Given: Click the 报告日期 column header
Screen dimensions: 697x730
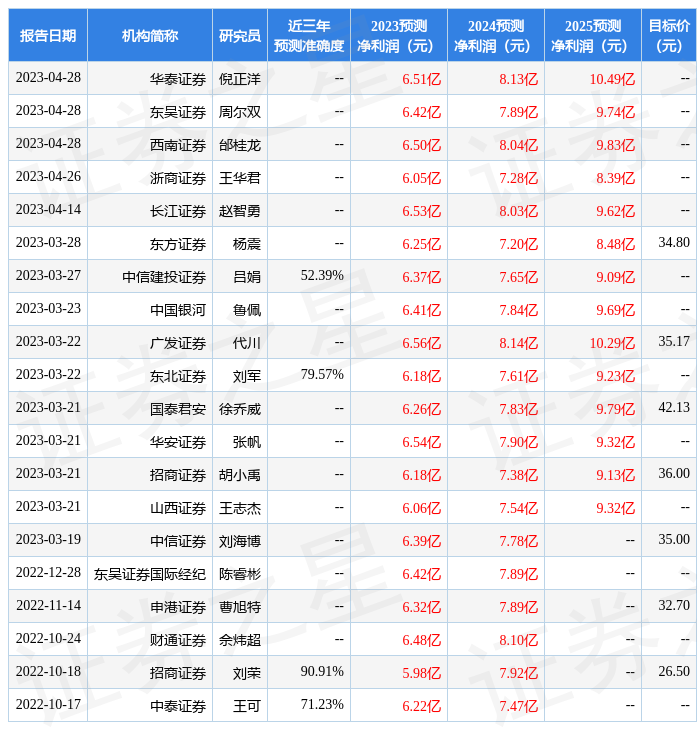Looking at the screenshot, I should point(48,35).
